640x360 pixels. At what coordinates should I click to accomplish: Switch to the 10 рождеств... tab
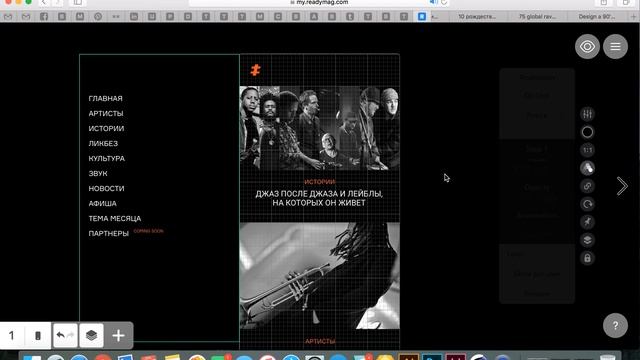point(477,17)
